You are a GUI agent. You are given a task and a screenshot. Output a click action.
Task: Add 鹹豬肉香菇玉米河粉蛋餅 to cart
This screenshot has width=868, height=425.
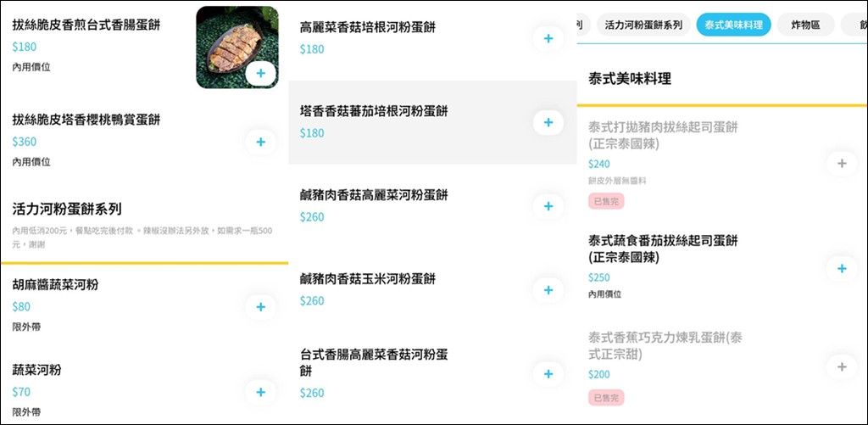point(548,290)
